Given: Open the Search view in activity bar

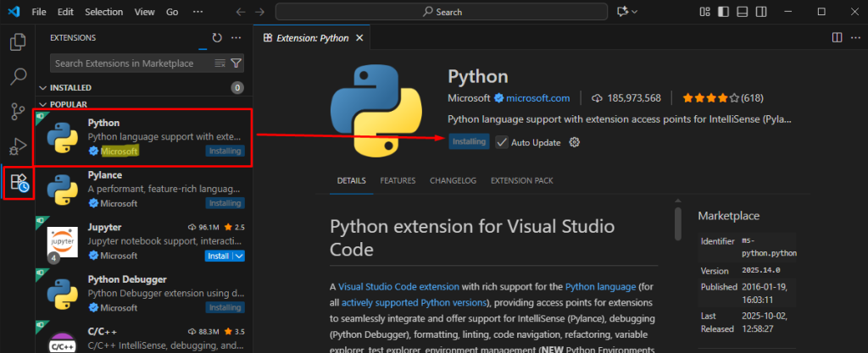Looking at the screenshot, I should coord(18,77).
